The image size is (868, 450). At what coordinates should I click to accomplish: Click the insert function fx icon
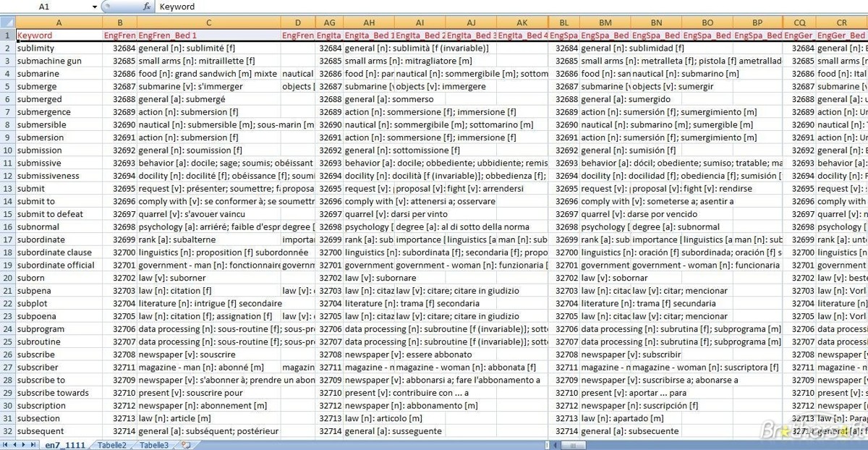(x=147, y=7)
